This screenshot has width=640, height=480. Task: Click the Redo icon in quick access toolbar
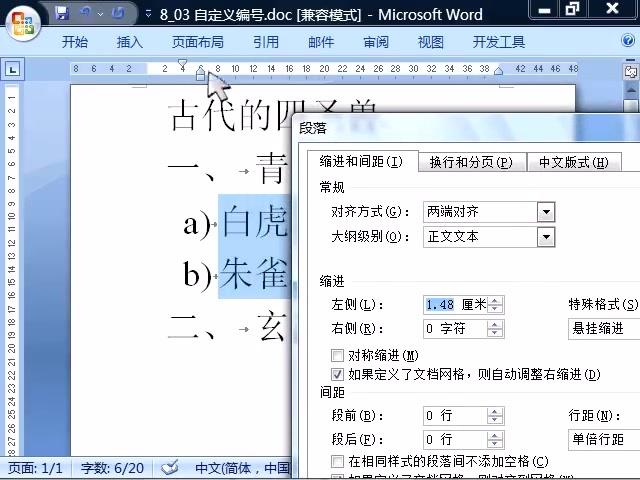point(118,13)
